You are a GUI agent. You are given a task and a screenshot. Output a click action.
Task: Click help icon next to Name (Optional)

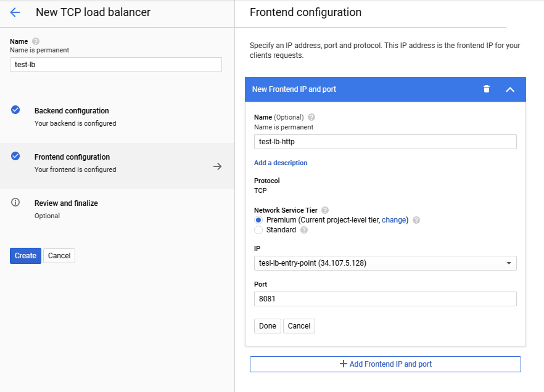tap(311, 117)
